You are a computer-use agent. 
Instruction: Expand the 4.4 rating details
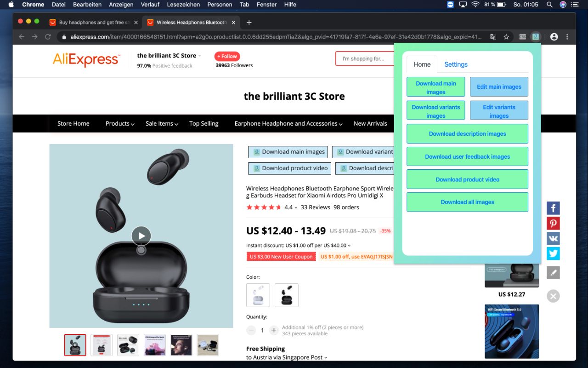click(293, 207)
